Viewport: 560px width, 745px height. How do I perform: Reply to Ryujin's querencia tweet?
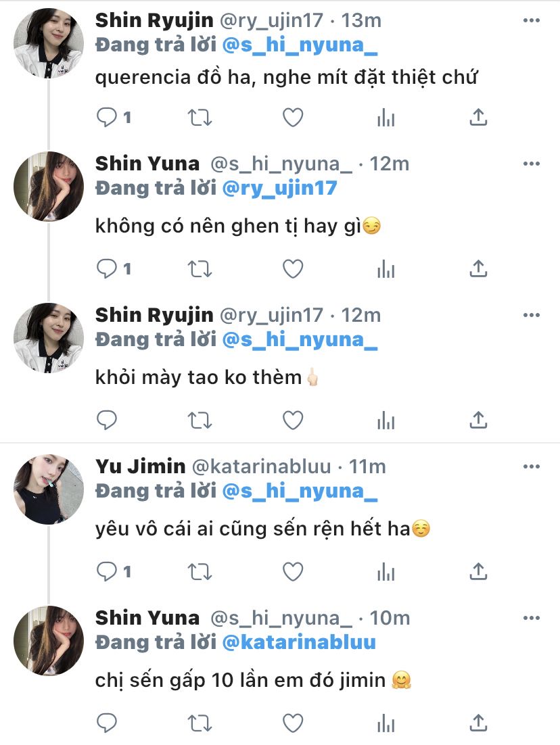[x=108, y=118]
